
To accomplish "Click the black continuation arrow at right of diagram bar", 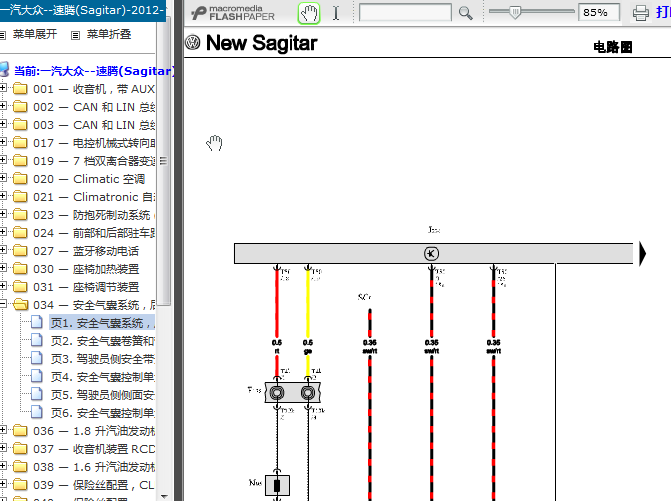I will 642,253.
